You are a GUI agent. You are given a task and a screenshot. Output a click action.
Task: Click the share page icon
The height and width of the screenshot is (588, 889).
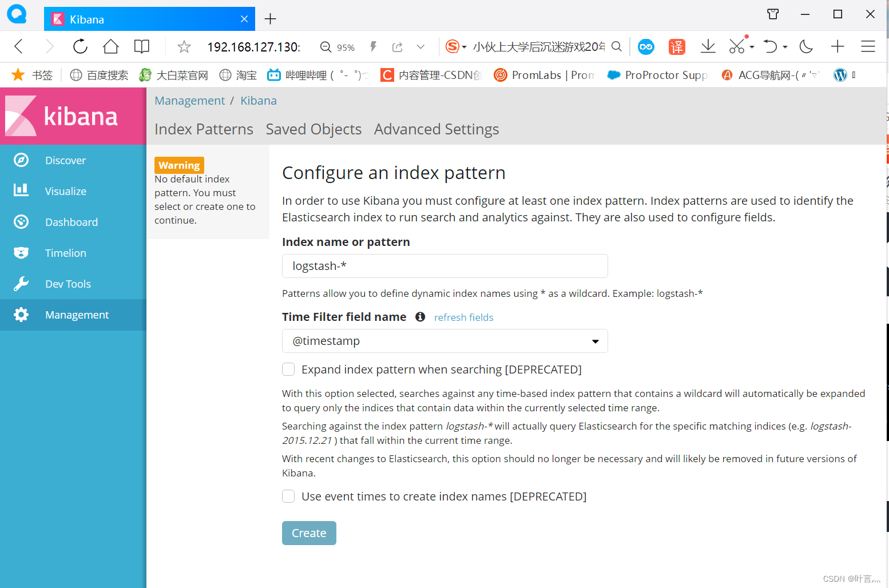click(x=398, y=47)
